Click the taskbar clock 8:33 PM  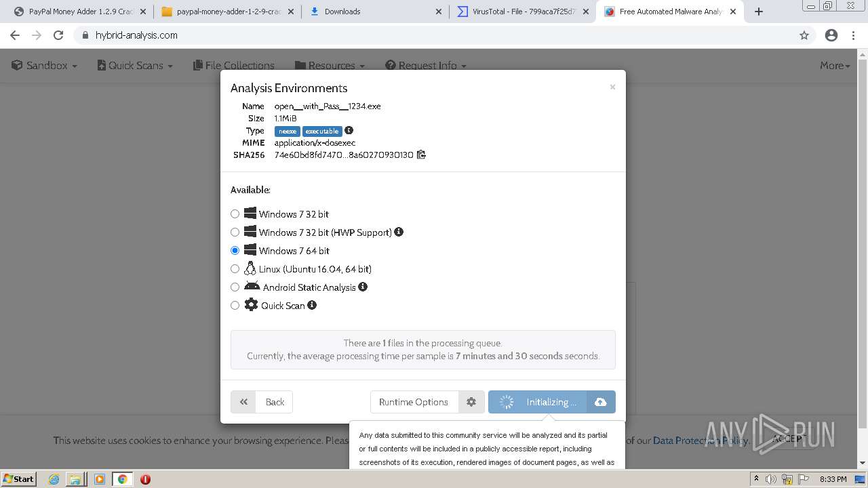click(x=833, y=479)
